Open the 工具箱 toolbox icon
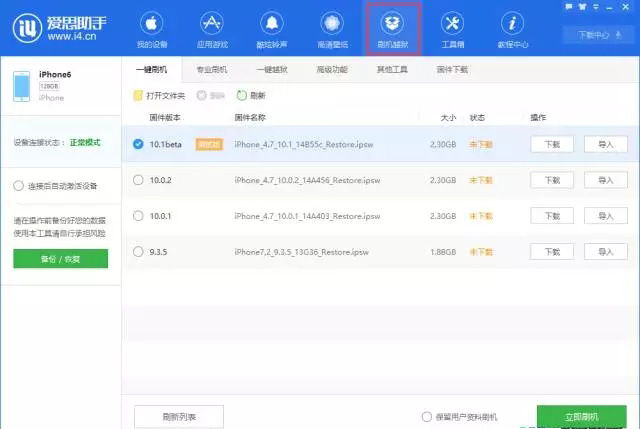 (452, 24)
